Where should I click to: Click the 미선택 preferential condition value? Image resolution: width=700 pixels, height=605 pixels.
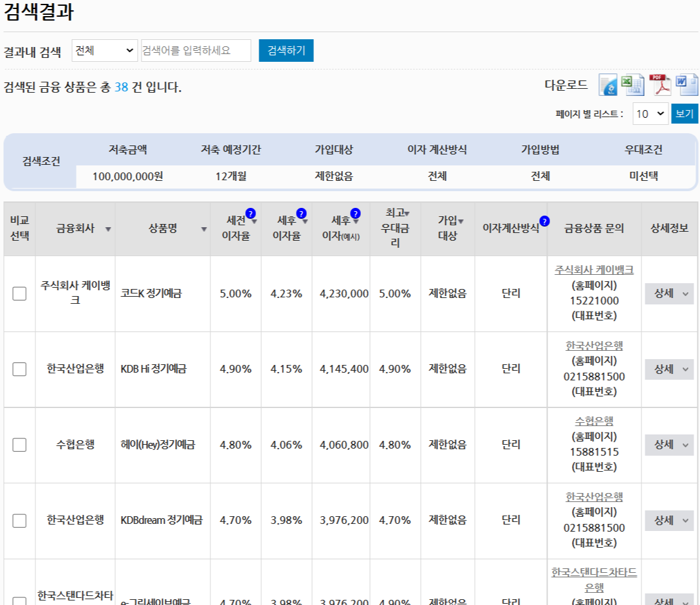click(x=643, y=176)
